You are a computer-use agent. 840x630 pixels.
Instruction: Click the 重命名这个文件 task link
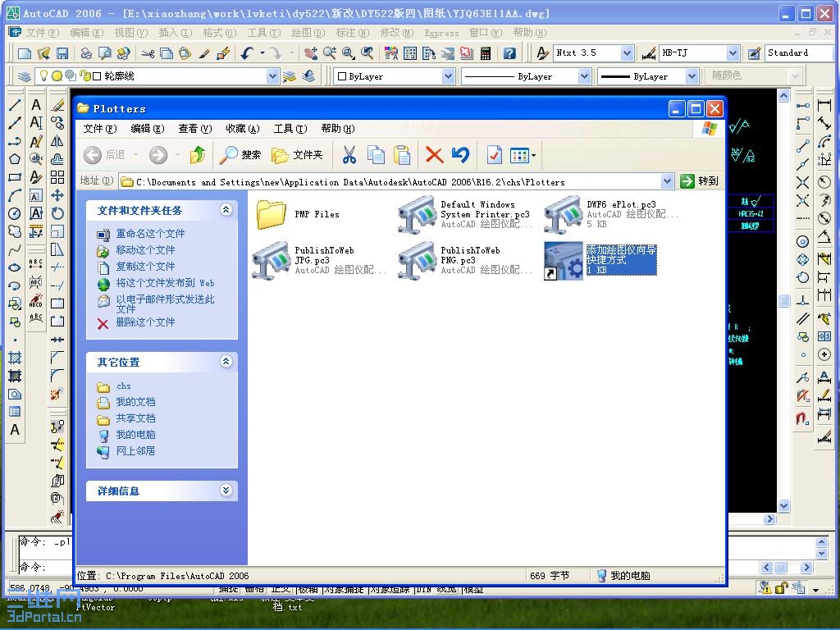pos(150,234)
